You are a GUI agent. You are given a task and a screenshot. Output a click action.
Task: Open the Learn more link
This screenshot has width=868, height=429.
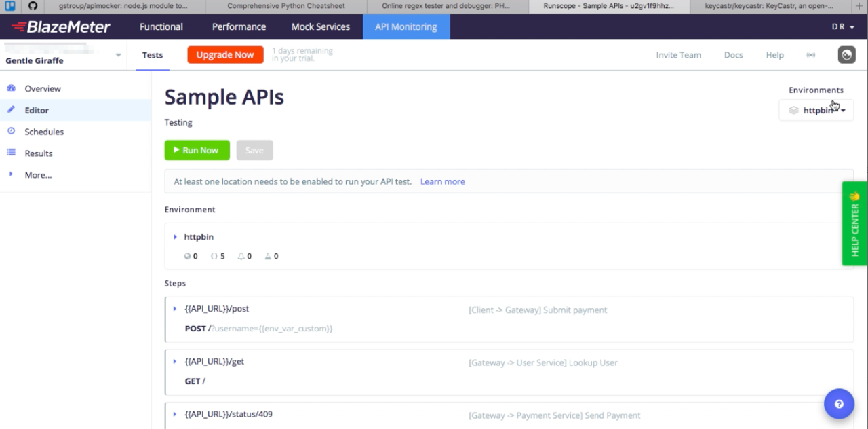click(442, 181)
